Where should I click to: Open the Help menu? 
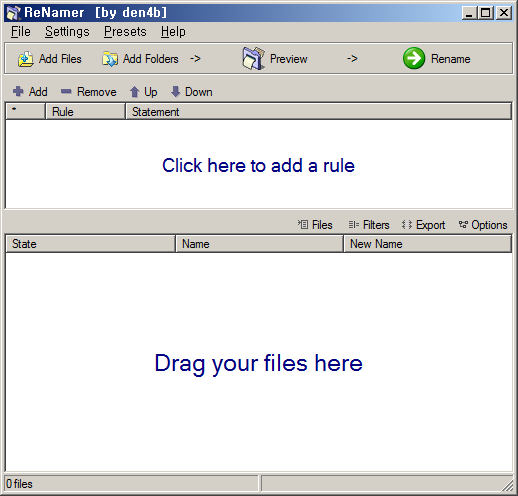[x=173, y=32]
